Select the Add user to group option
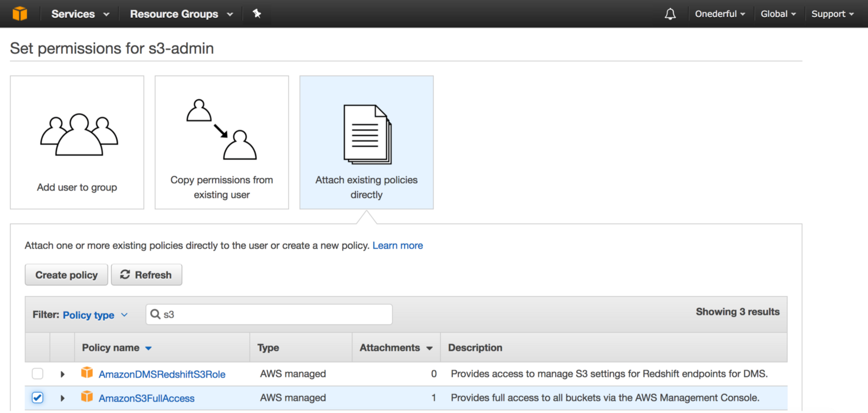This screenshot has height=413, width=868. click(x=77, y=143)
